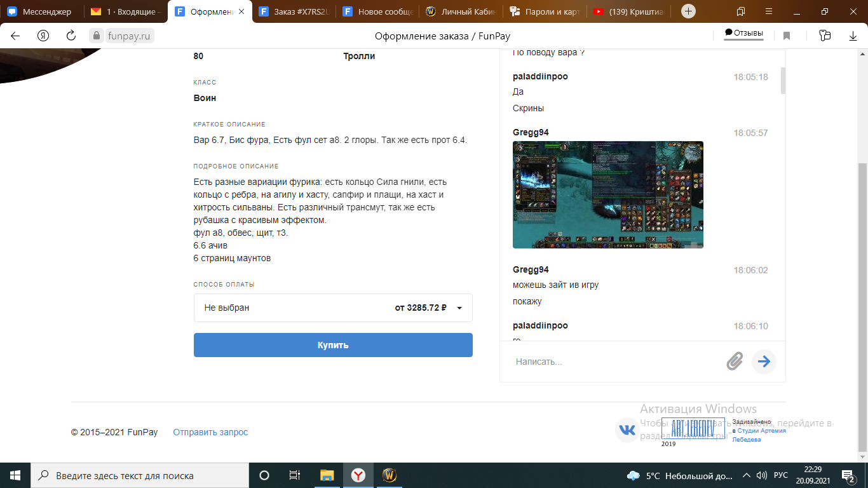Open the VK social network icon

pos(627,430)
